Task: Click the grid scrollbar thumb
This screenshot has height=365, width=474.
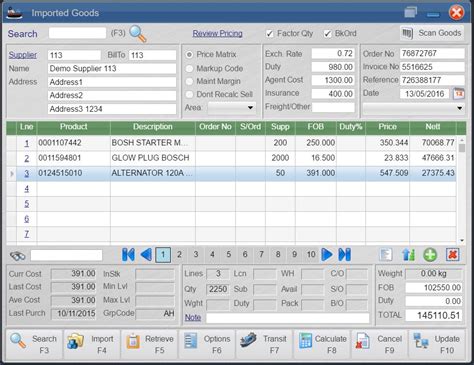Action: click(x=462, y=148)
